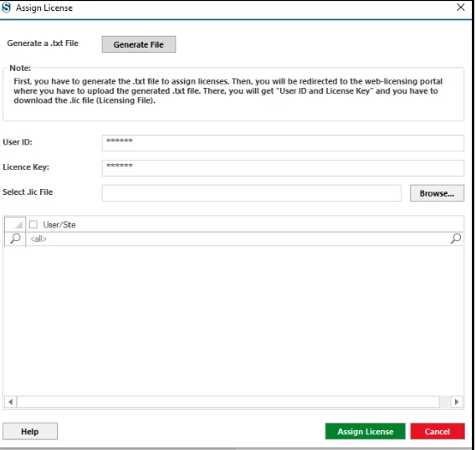Image resolution: width=476 pixels, height=450 pixels.
Task: Click the Select .lic File path box
Action: point(251,193)
